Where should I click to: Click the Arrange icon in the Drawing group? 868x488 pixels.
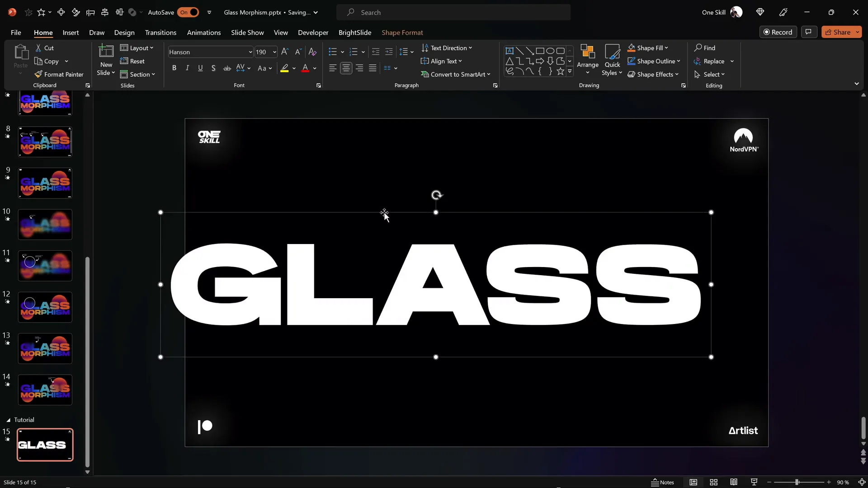(587, 59)
